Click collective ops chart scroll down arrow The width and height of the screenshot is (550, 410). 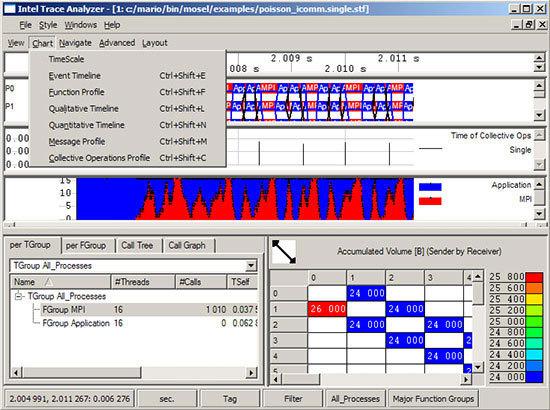(x=539, y=164)
